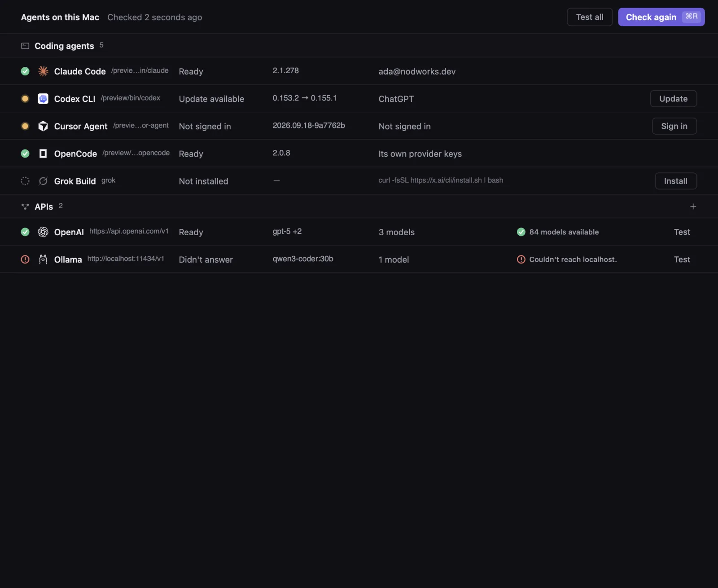The height and width of the screenshot is (588, 718).
Task: Click the Cursor Agent cube icon
Action: tap(43, 126)
